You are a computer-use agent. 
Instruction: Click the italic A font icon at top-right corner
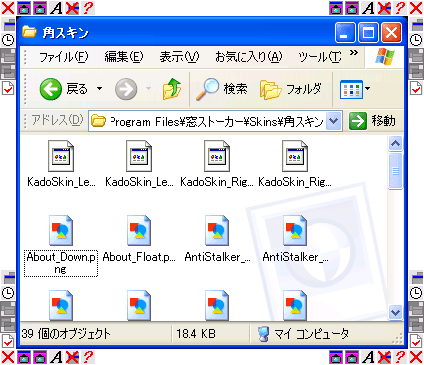click(368, 8)
